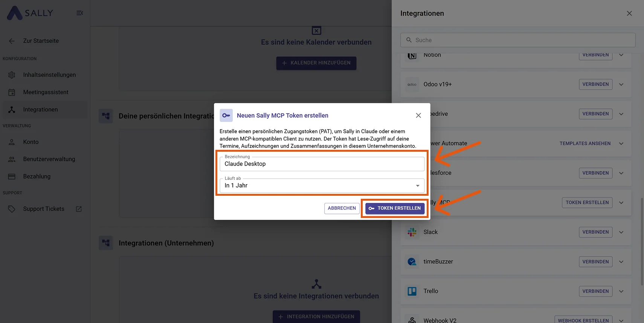Click the Slack logo icon
The image size is (644, 323).
click(x=412, y=232)
